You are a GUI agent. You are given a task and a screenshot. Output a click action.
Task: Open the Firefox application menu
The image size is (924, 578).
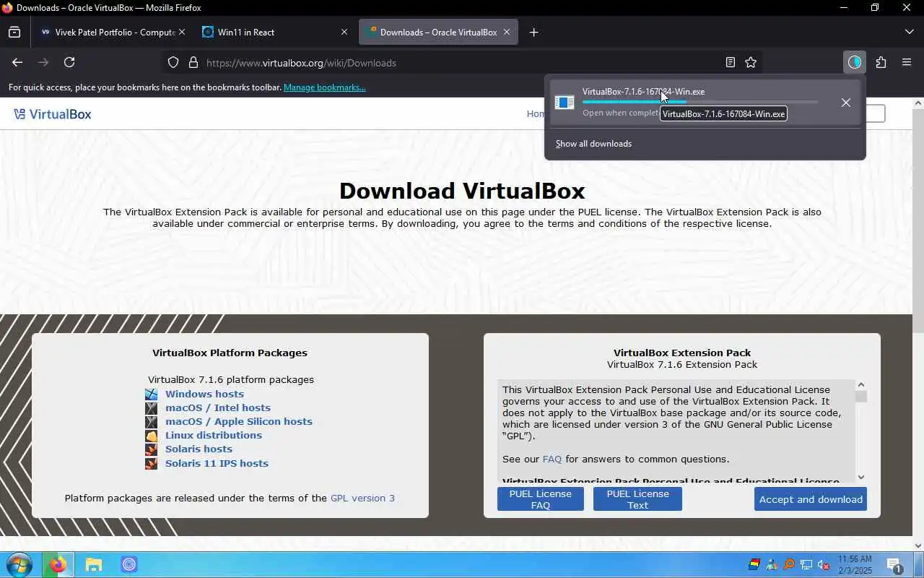coord(907,63)
